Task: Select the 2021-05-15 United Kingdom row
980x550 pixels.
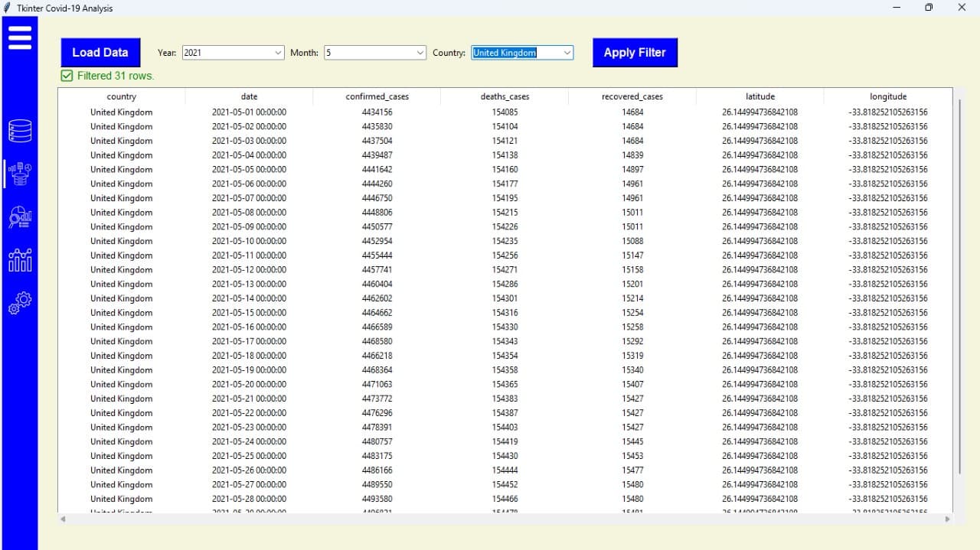Action: tap(306, 312)
